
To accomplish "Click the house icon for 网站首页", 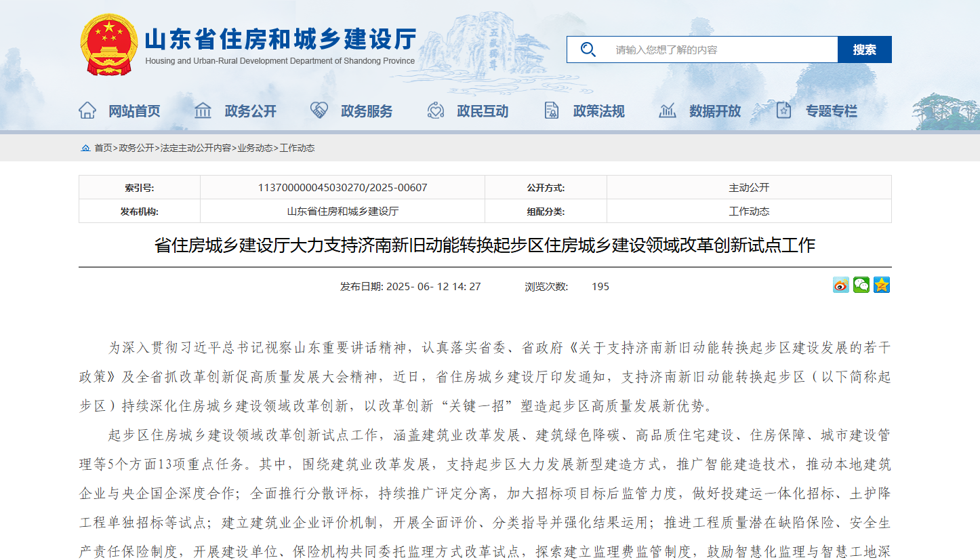I will [x=87, y=111].
